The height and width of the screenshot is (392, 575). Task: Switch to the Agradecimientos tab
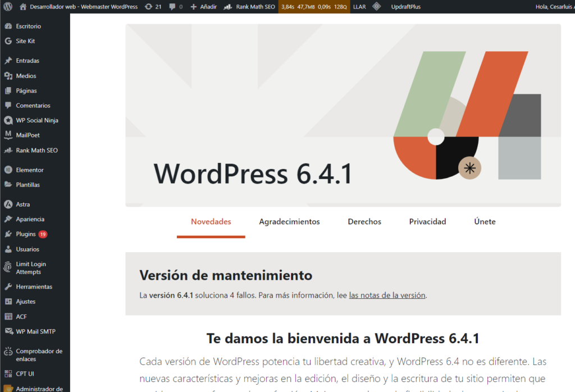289,221
